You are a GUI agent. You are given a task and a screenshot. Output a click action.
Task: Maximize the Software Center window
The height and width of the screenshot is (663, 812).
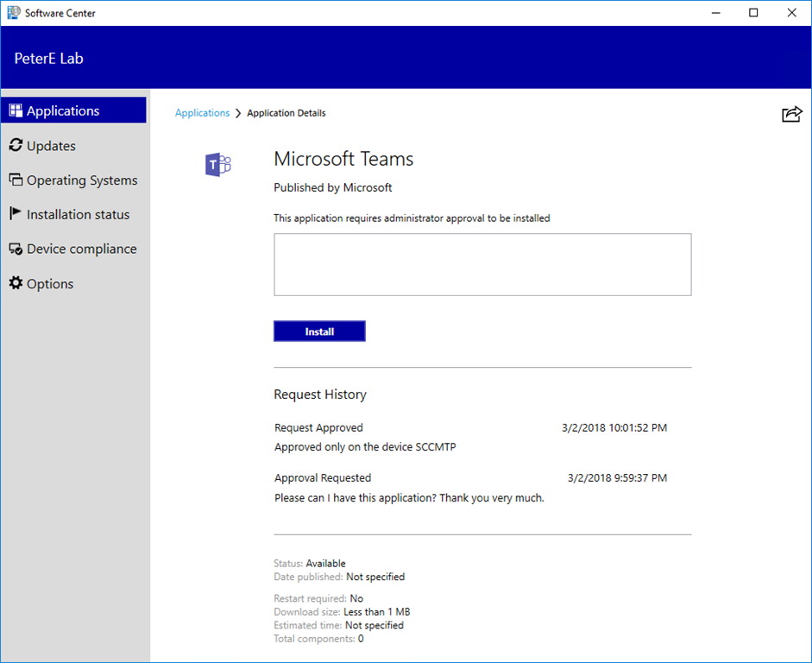(753, 13)
